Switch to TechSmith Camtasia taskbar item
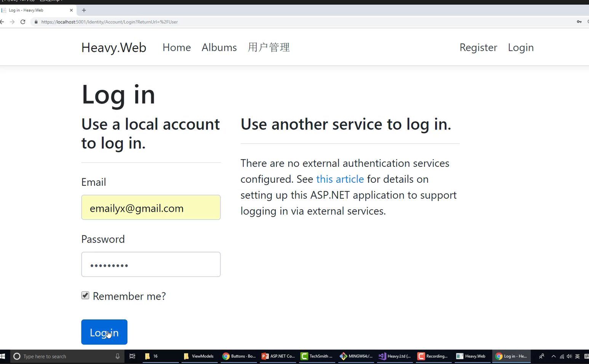Viewport: 589px width, 364px height. point(317,356)
